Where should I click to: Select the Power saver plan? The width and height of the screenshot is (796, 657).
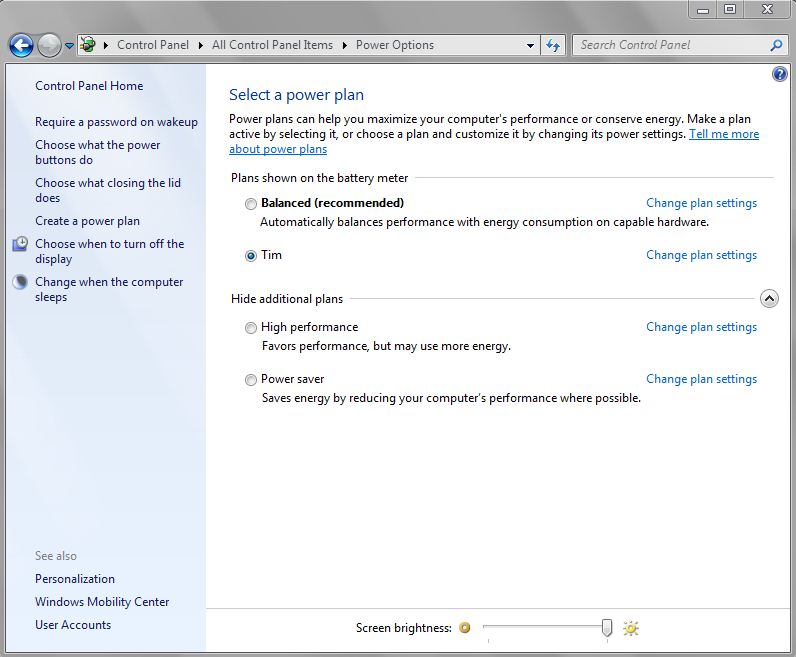pyautogui.click(x=250, y=380)
